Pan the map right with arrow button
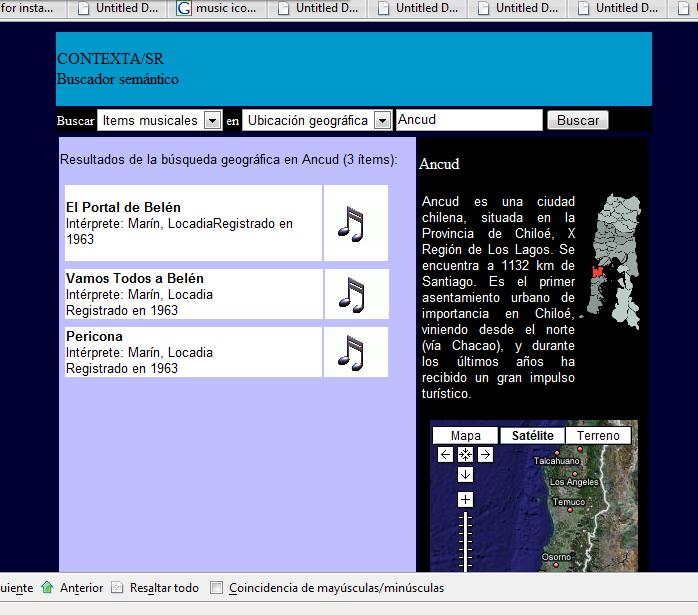 [x=485, y=455]
